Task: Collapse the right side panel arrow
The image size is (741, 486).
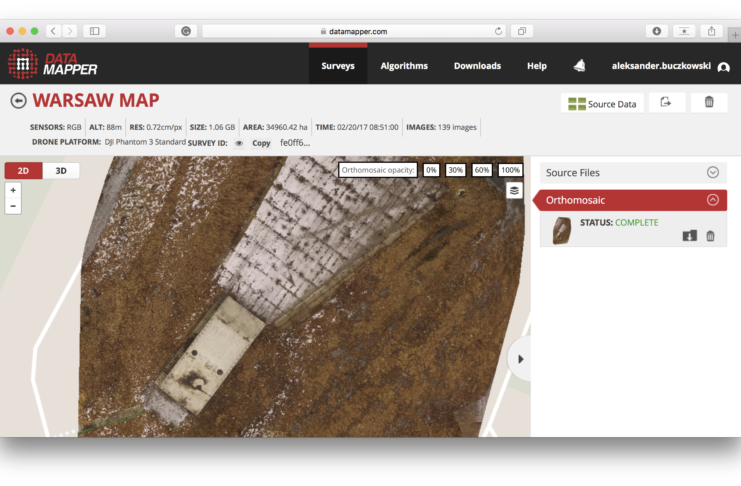Action: pyautogui.click(x=520, y=359)
